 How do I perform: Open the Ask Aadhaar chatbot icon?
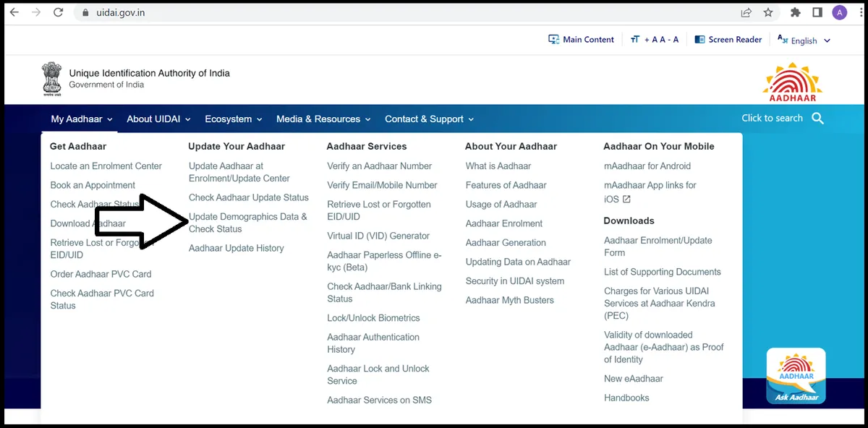[x=796, y=376]
